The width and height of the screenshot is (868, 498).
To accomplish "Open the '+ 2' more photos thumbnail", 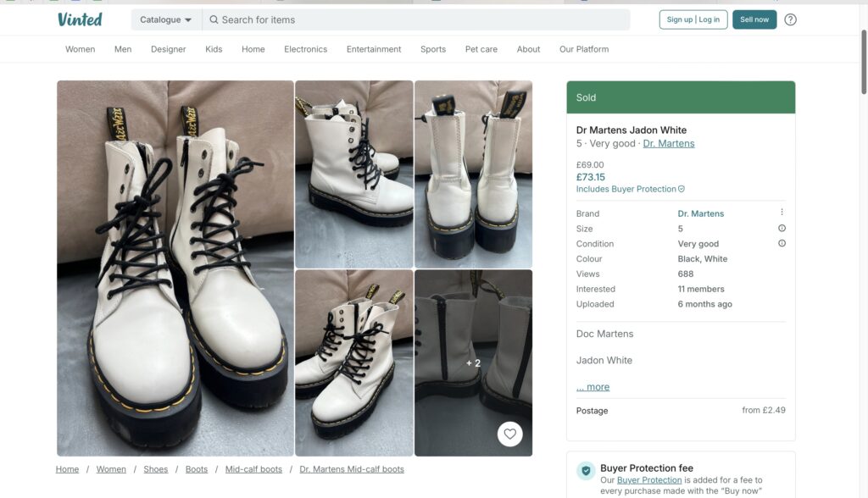I will 473,363.
